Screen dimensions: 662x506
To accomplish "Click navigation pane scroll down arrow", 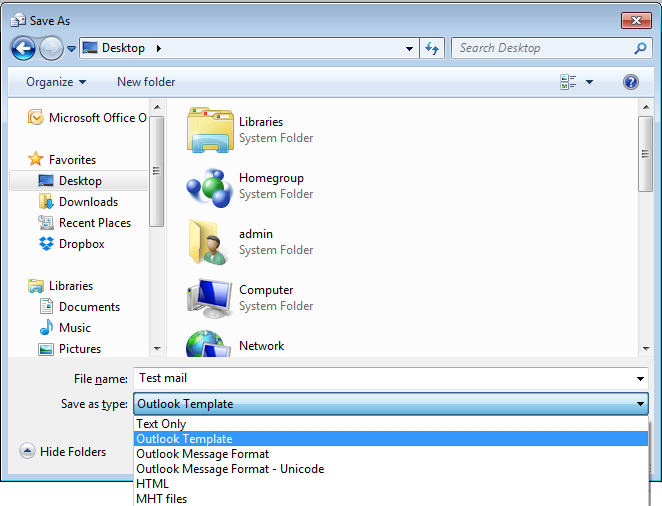I will [x=157, y=349].
